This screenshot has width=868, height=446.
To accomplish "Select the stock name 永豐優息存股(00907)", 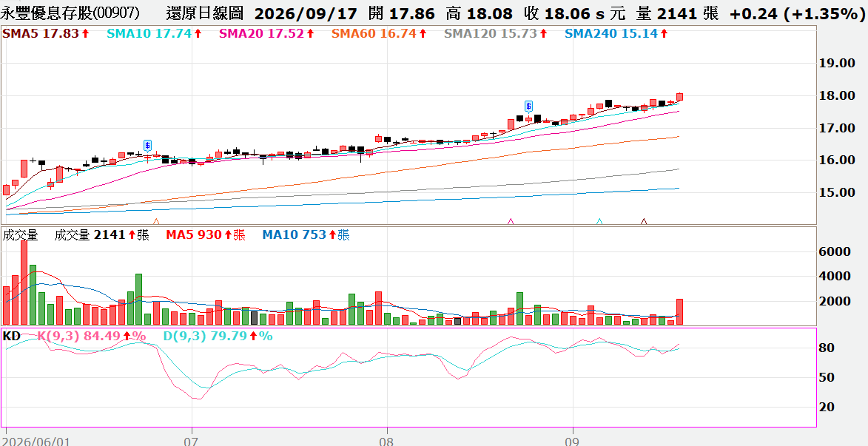I will 70,13.
